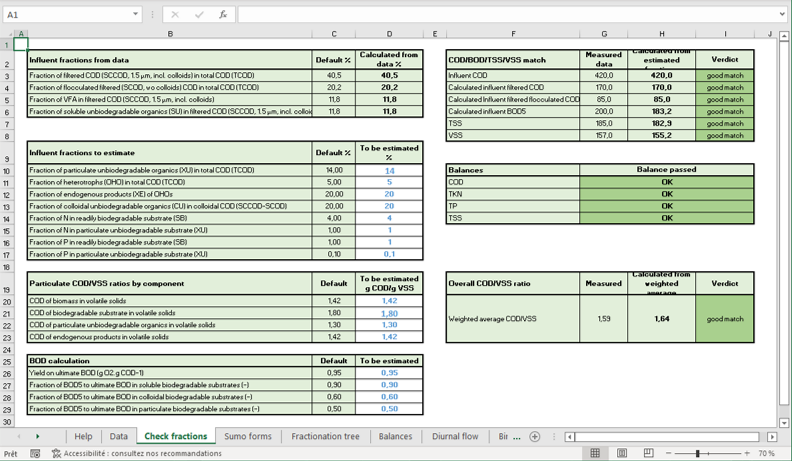Switch to the Sumo forms sheet tab
Viewport: 792px width, 461px height.
pos(247,437)
